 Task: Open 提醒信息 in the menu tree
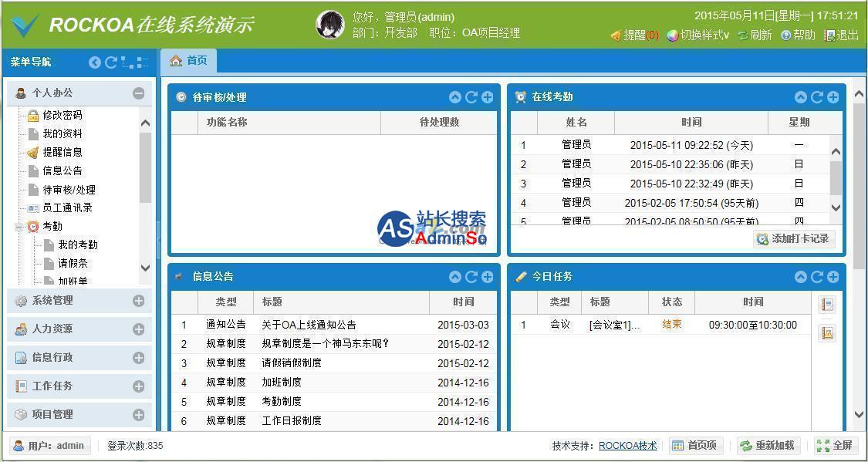(62, 152)
